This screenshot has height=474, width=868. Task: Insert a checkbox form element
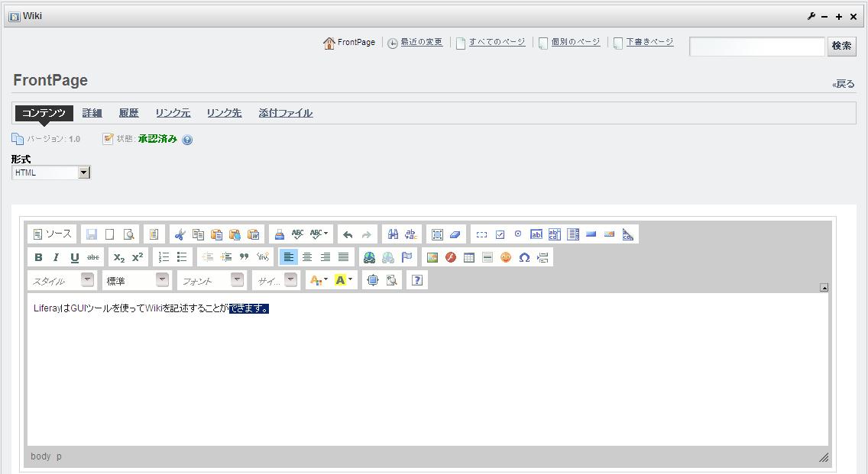pyautogui.click(x=500, y=234)
